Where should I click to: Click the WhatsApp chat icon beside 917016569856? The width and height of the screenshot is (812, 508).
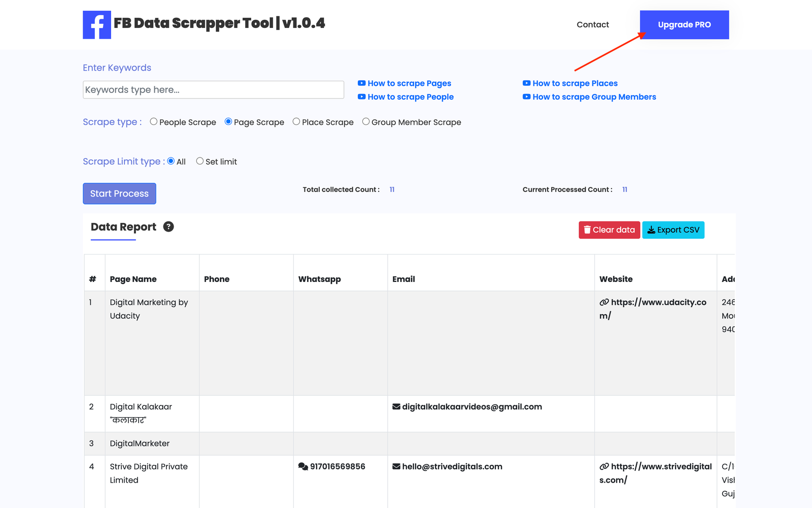[303, 466]
